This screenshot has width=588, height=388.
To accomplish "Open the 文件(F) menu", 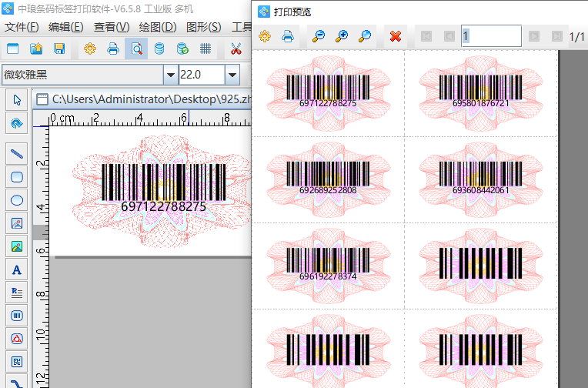I will [x=22, y=27].
